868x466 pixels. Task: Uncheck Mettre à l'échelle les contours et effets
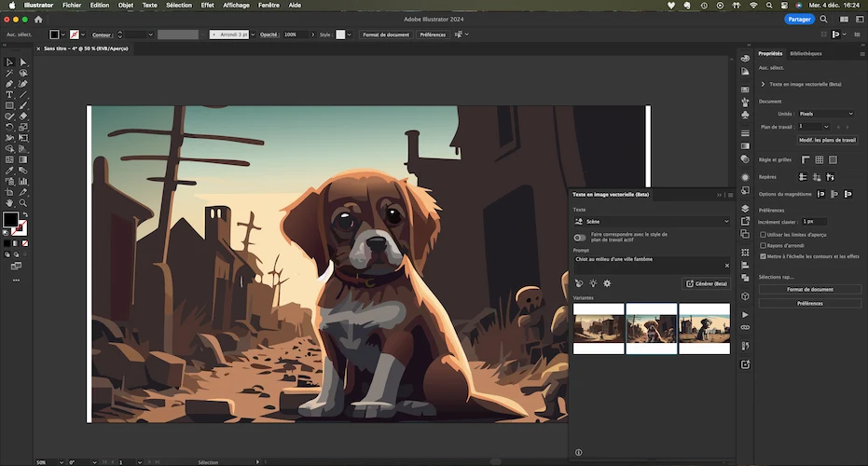coord(763,256)
